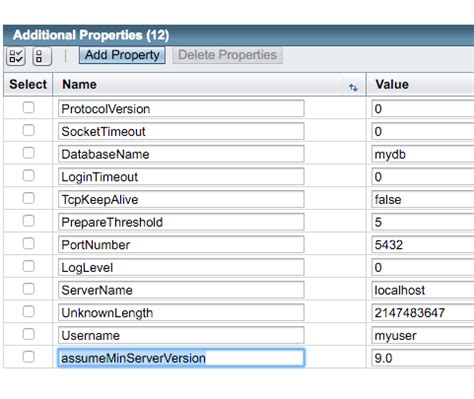This screenshot has width=474, height=399.
Task: Focus the PortNumber name field
Action: pyautogui.click(x=181, y=245)
